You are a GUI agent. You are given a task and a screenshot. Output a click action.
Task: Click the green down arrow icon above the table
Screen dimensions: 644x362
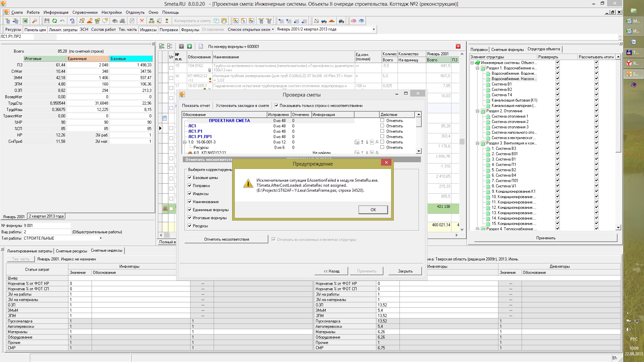tap(190, 46)
